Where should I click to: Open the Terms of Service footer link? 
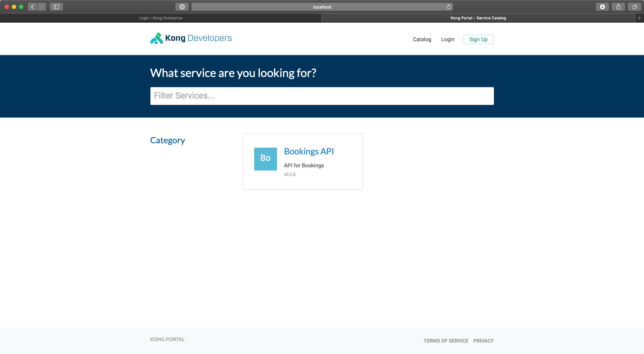[446, 341]
